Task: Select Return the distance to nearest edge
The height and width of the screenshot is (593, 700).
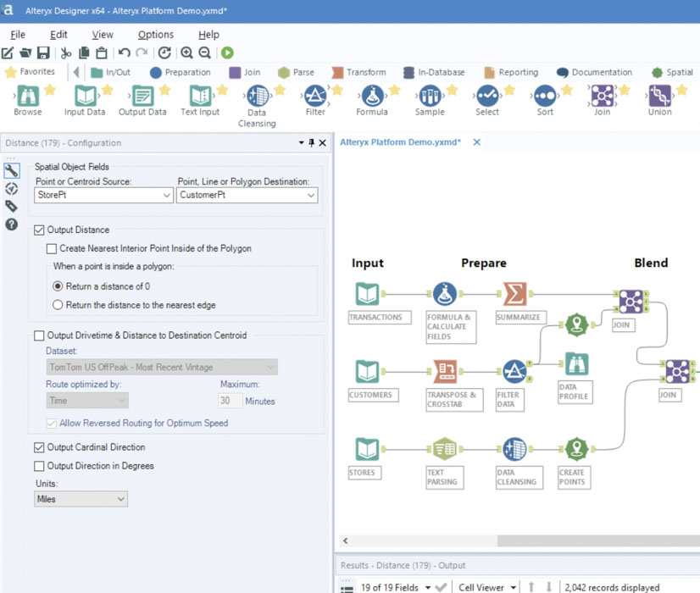Action: click(x=58, y=305)
